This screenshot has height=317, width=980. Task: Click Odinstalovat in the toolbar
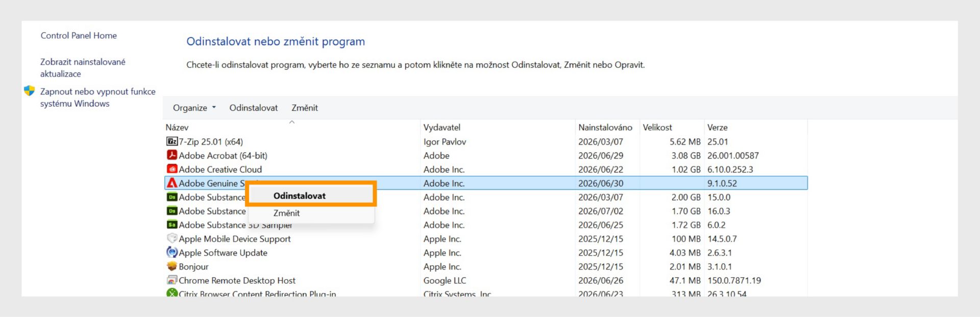tap(254, 108)
